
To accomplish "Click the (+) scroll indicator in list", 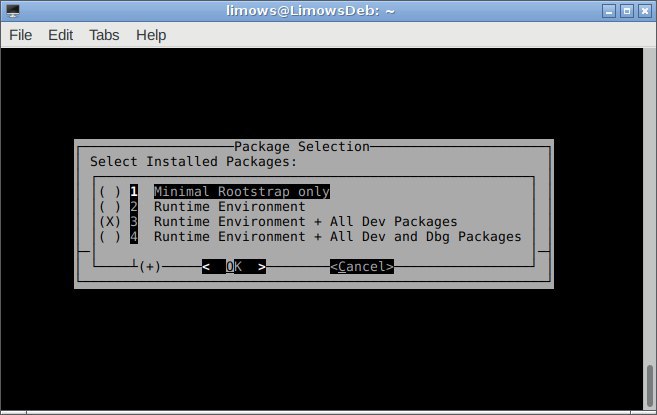I will tap(150, 267).
